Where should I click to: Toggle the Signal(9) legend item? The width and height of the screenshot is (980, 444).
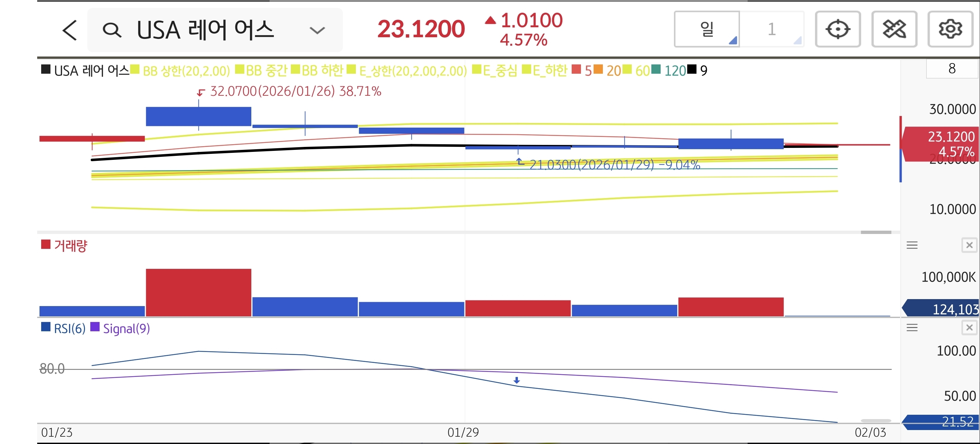click(126, 328)
